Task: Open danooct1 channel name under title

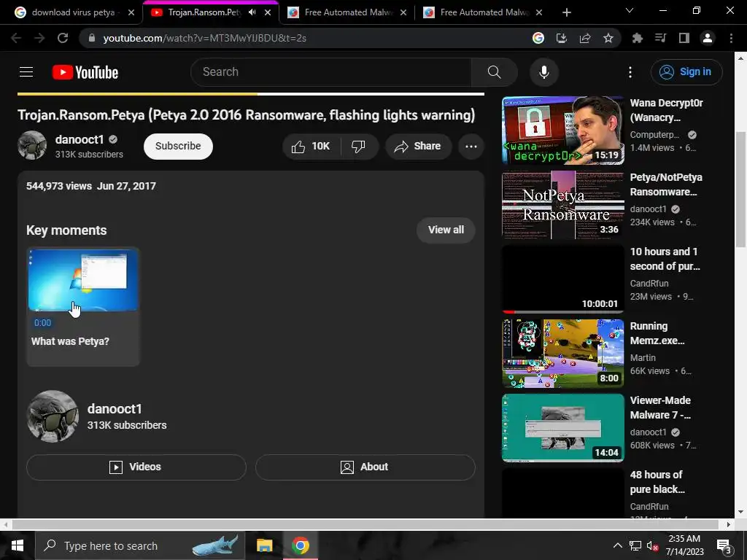Action: [x=79, y=139]
